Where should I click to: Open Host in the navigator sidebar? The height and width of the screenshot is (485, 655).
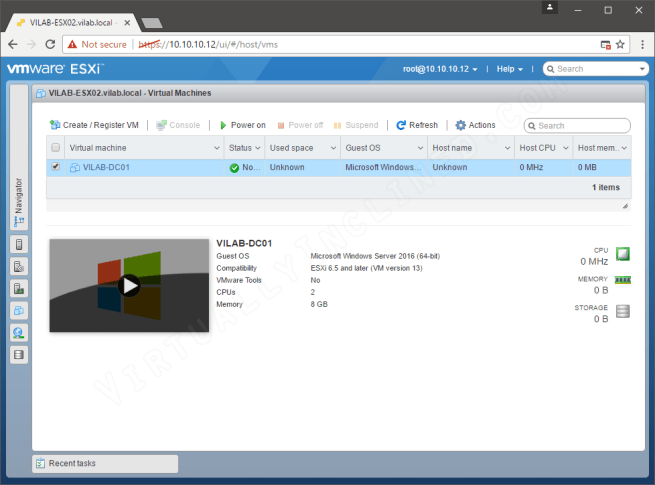(x=19, y=244)
